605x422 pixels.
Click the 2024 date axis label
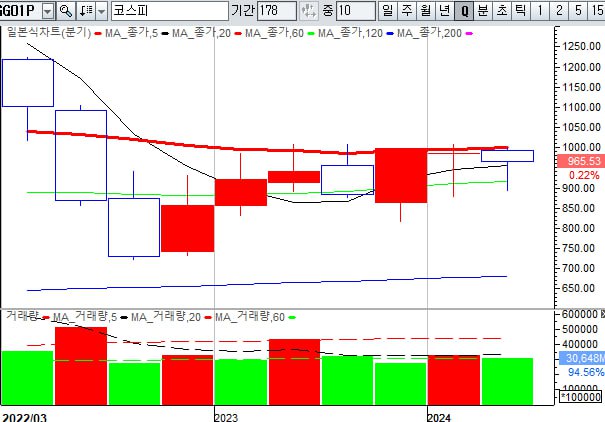(x=439, y=417)
